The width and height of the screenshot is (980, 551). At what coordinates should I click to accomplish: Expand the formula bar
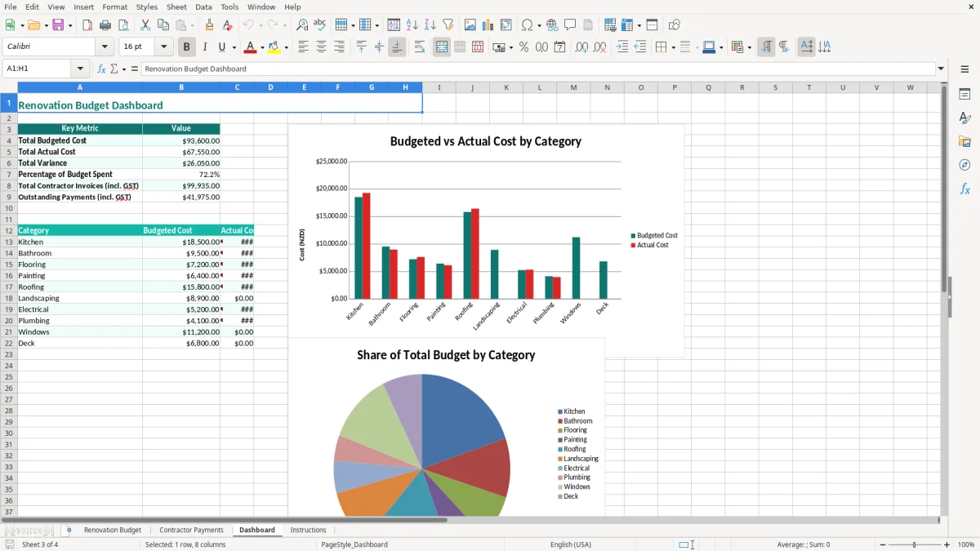point(941,69)
